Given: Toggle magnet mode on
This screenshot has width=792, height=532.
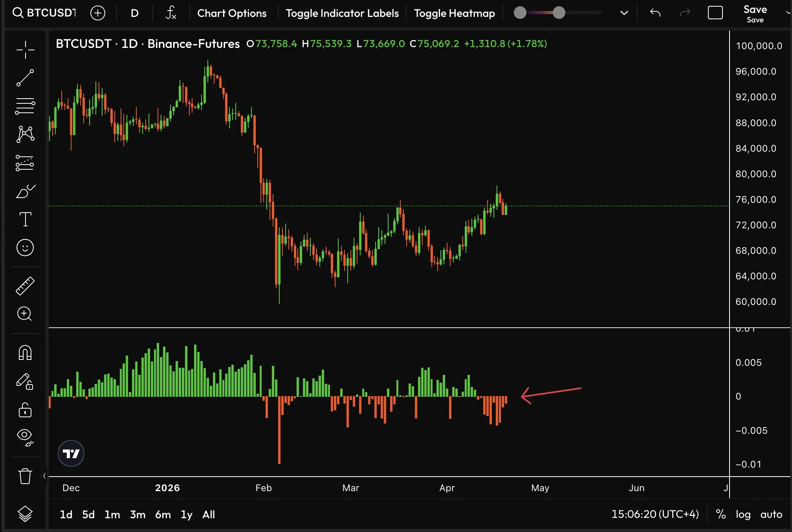Looking at the screenshot, I should pyautogui.click(x=25, y=352).
